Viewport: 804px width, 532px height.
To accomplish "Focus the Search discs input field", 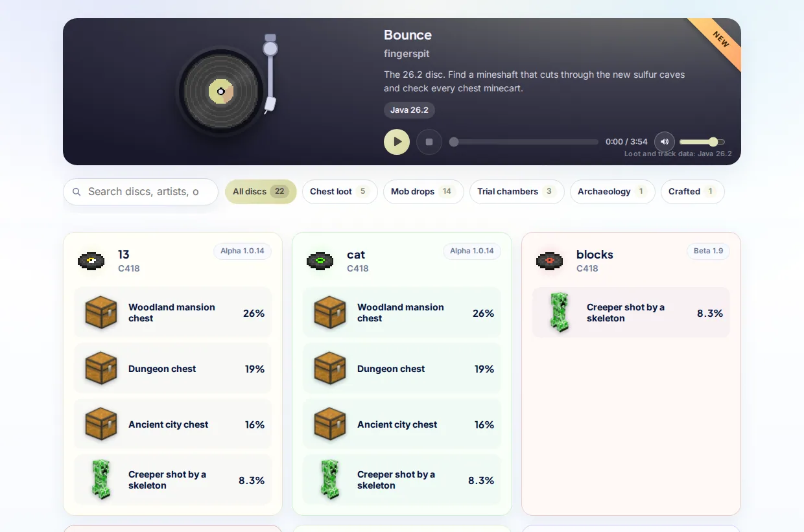I will [x=141, y=192].
